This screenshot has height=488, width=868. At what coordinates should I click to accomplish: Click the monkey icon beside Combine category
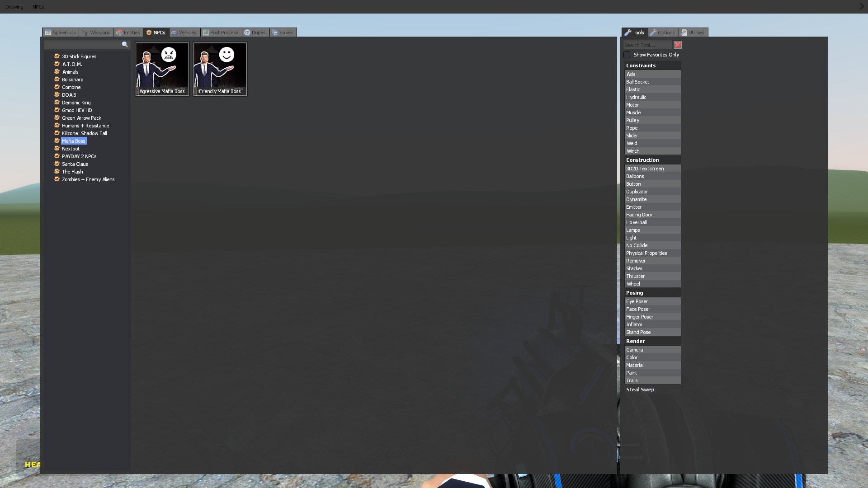click(57, 87)
